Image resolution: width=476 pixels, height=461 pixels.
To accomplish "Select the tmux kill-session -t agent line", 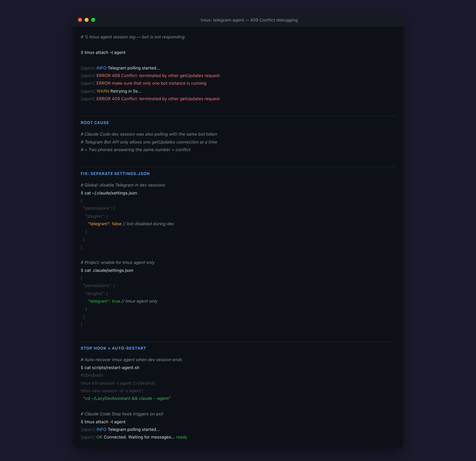I will point(118,383).
